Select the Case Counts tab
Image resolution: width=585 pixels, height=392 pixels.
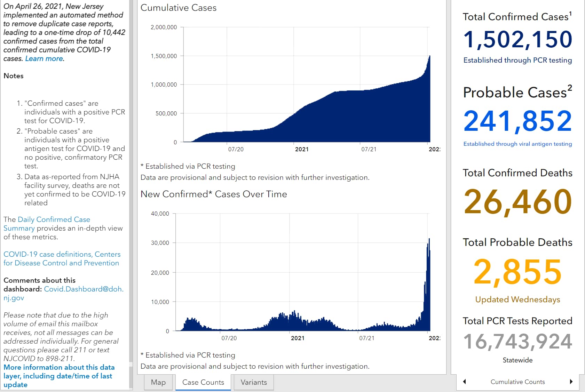203,382
